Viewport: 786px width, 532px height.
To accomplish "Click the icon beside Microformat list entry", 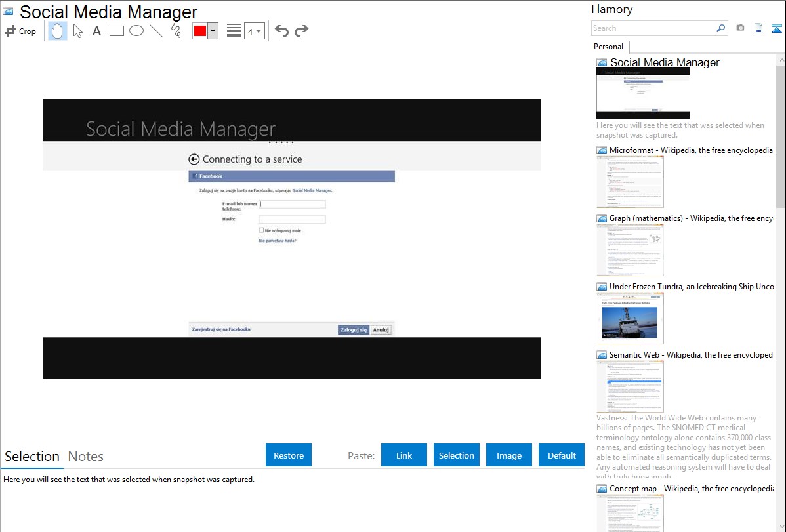I will (602, 150).
